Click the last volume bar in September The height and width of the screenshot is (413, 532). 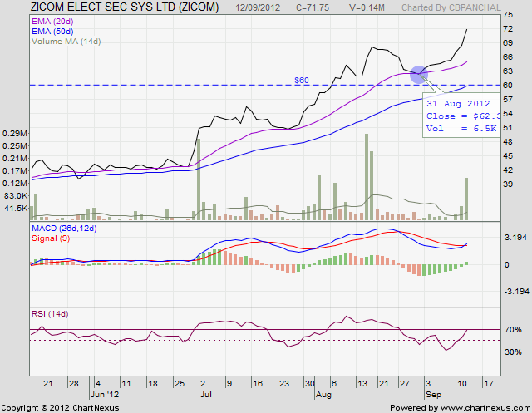point(466,199)
